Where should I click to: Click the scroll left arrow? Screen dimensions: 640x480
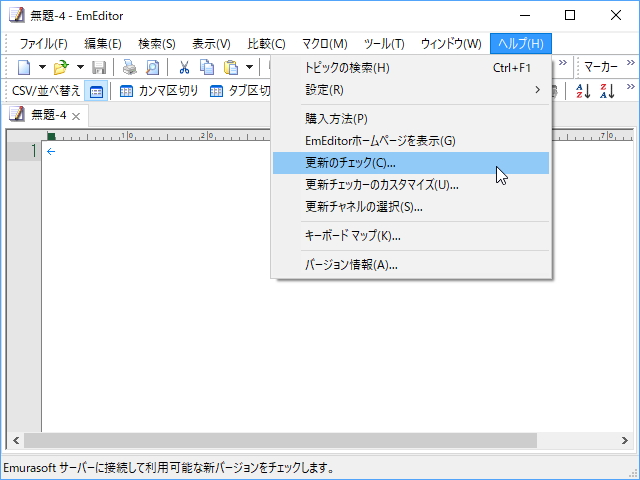point(16,440)
